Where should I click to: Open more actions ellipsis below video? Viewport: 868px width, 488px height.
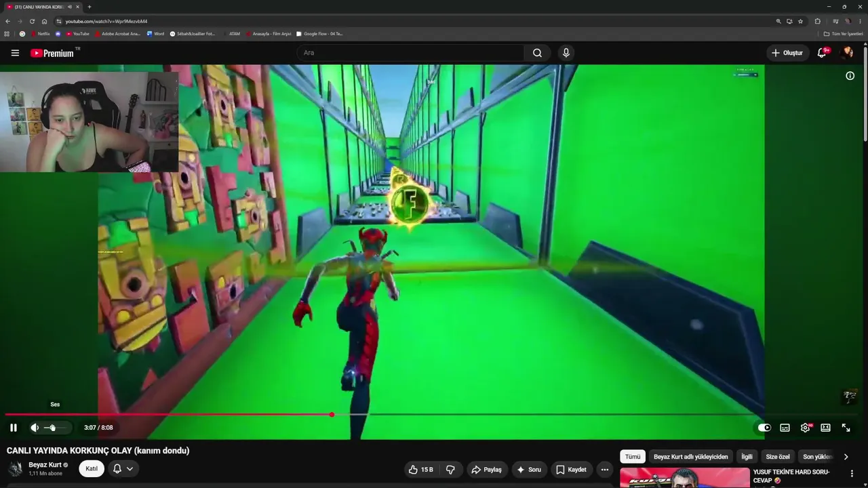coord(605,470)
